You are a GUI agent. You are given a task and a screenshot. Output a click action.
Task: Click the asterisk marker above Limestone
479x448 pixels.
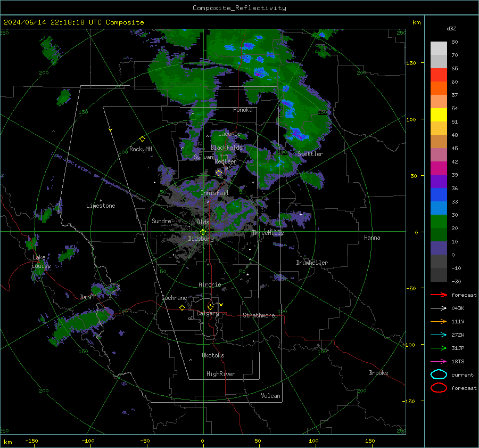click(x=101, y=201)
